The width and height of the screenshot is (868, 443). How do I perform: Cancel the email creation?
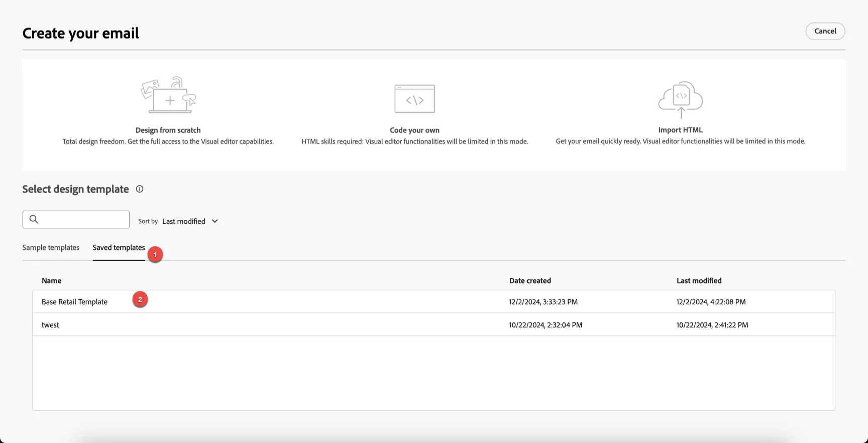click(825, 31)
